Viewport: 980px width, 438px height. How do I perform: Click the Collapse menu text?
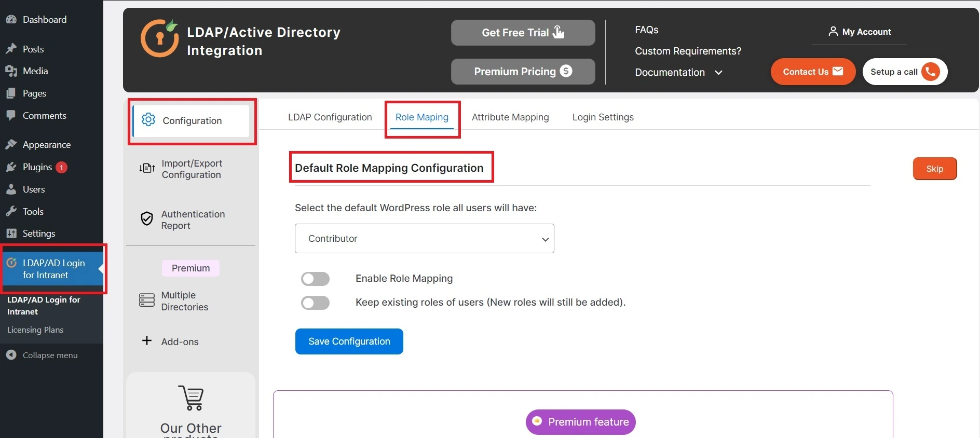pos(50,355)
